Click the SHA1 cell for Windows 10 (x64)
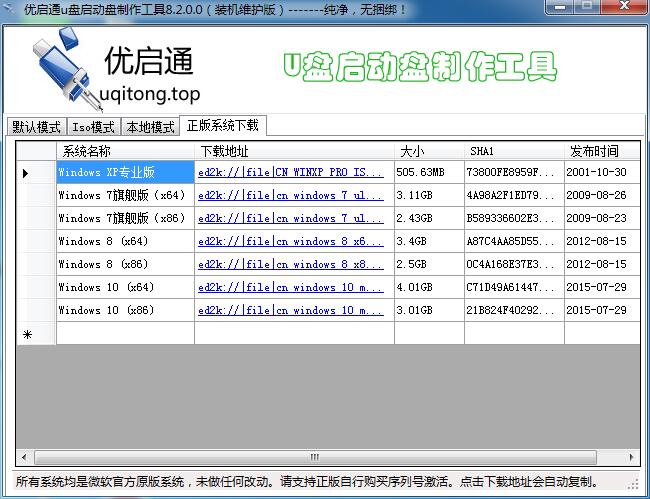Screen dimensions: 650x499 tap(512, 287)
